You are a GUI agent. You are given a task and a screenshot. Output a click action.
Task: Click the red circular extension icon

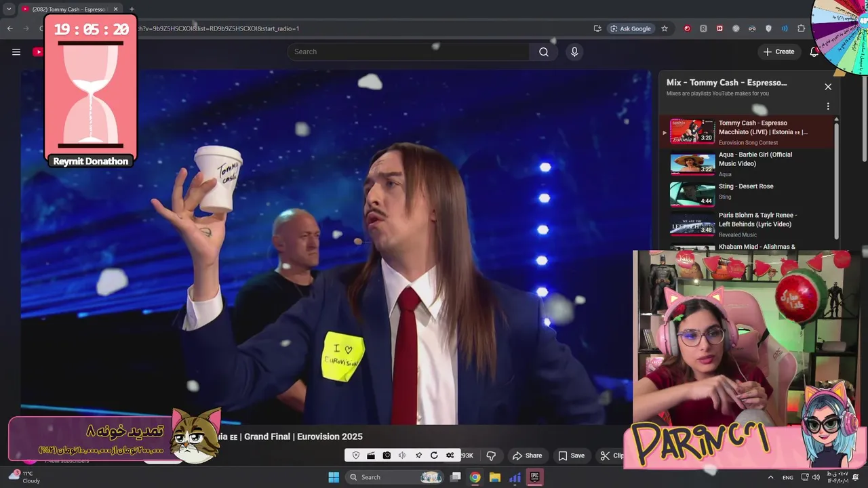[x=687, y=28]
